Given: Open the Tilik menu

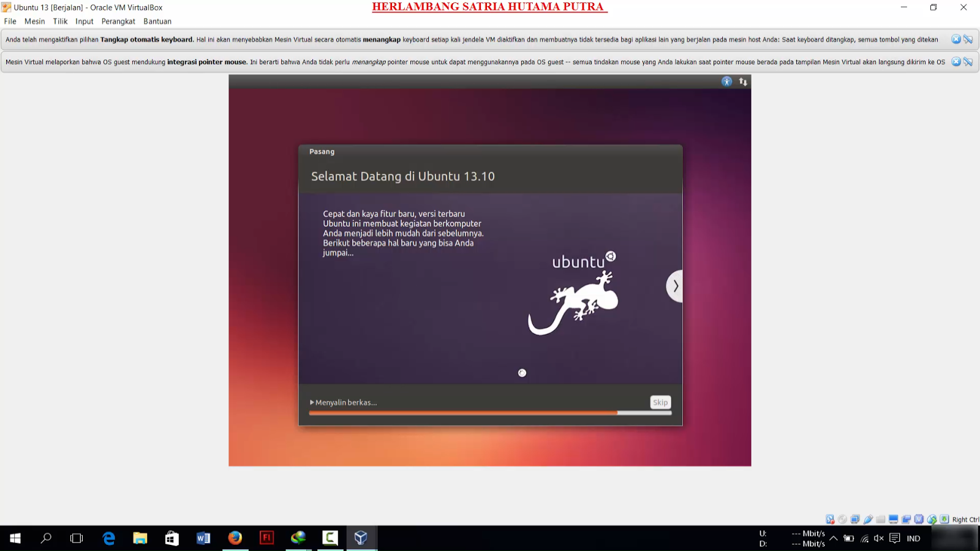Looking at the screenshot, I should [60, 21].
